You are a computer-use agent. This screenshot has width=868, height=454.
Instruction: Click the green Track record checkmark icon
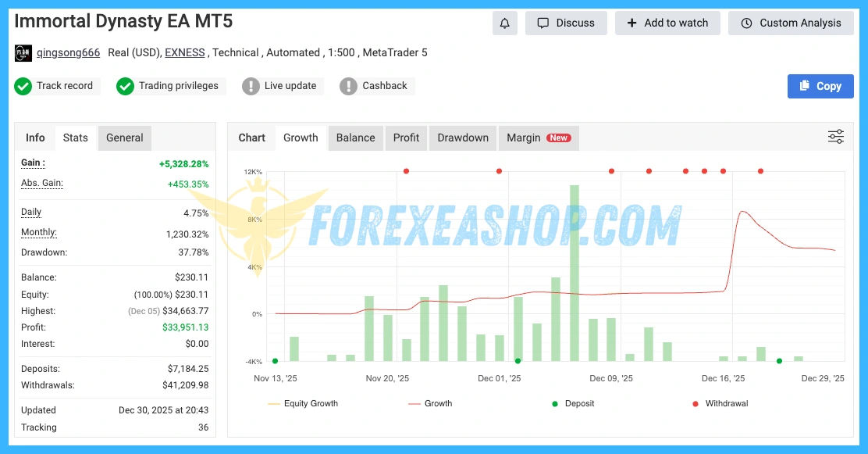(23, 86)
